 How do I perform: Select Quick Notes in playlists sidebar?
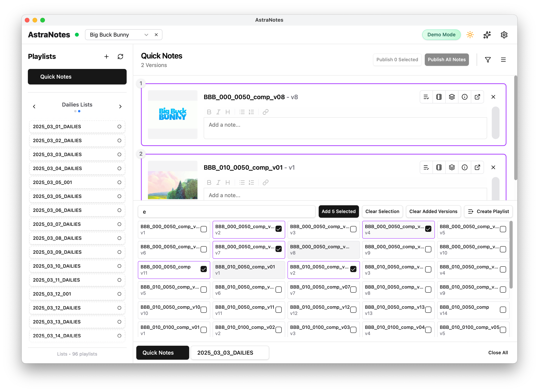(x=77, y=77)
